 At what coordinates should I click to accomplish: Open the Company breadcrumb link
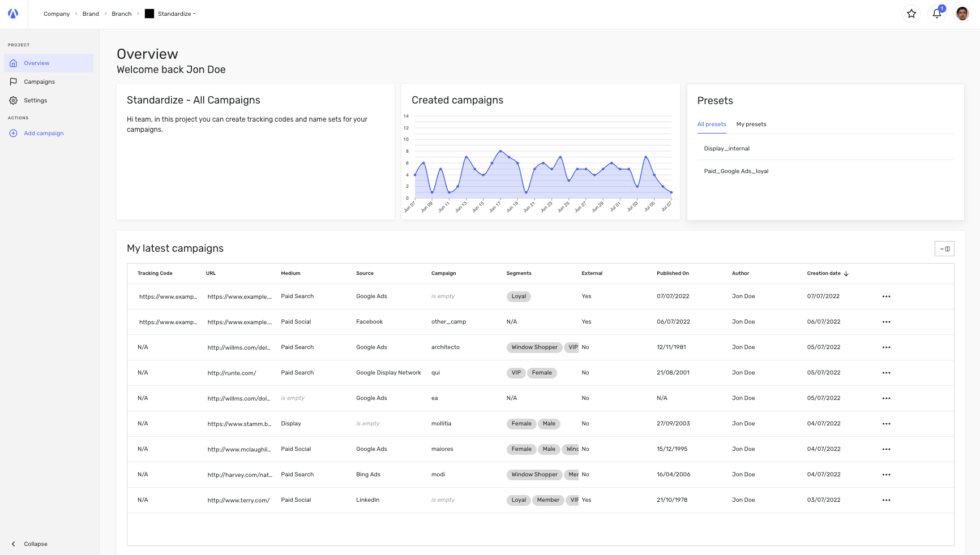(57, 14)
